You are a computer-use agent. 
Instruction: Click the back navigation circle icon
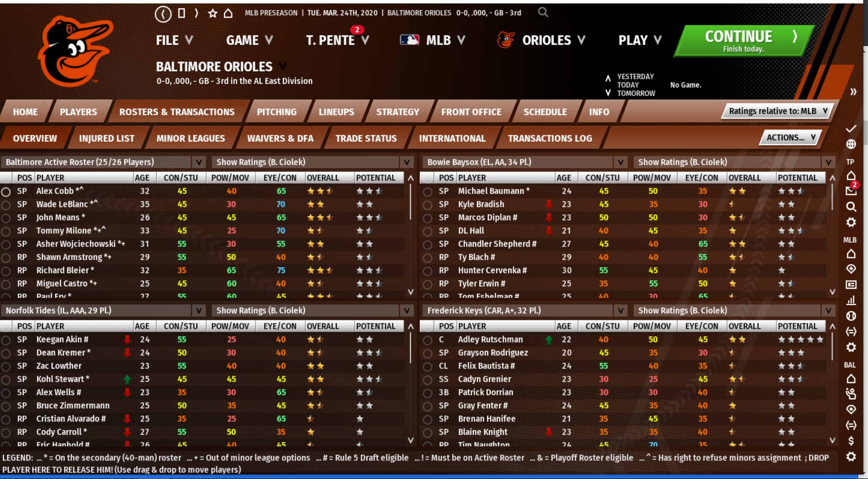[x=163, y=14]
